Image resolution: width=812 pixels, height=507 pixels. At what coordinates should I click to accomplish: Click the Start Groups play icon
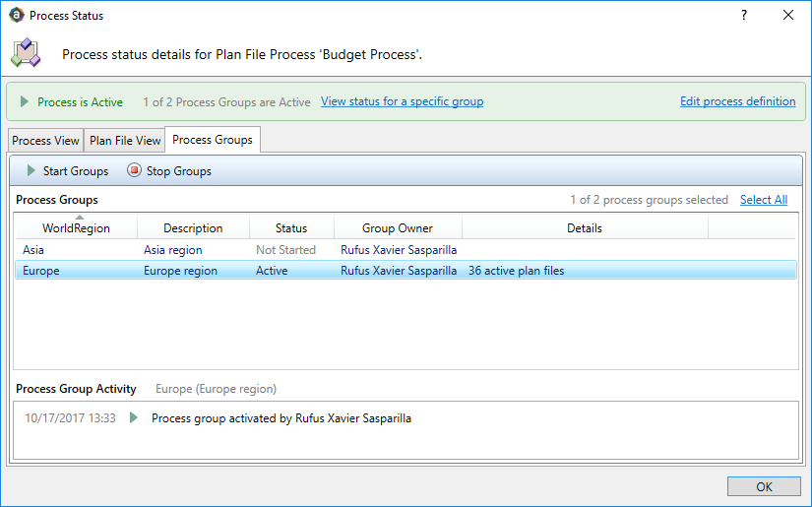(31, 171)
